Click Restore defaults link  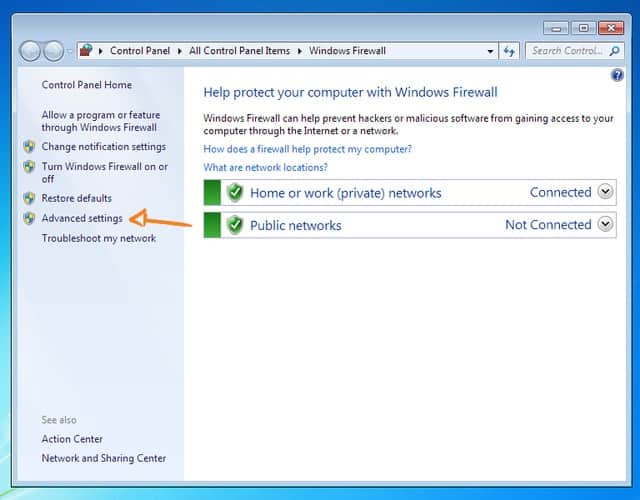[x=76, y=198]
